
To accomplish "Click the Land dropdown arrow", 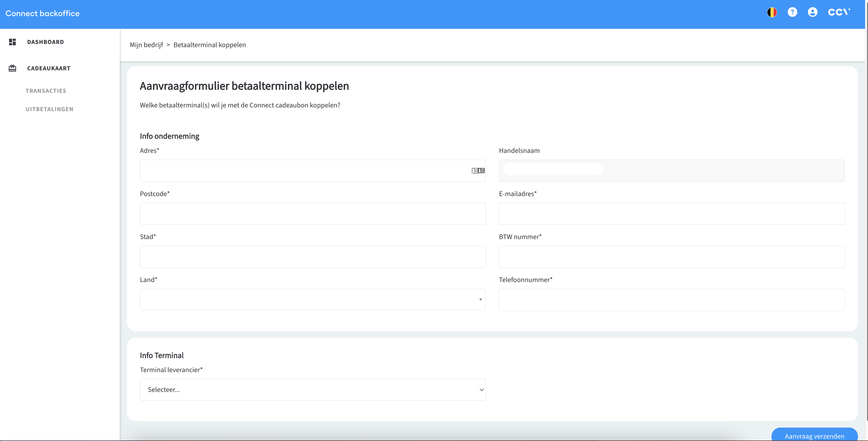I will click(x=480, y=300).
